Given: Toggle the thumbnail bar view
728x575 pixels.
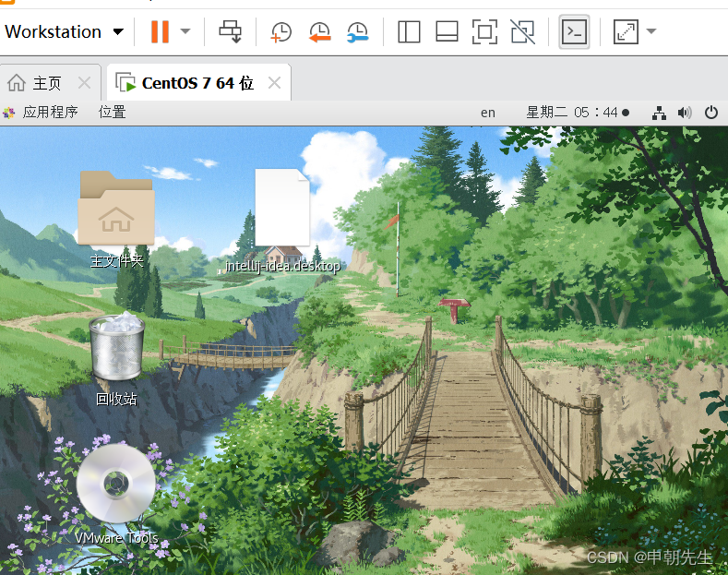Looking at the screenshot, I should [x=447, y=31].
